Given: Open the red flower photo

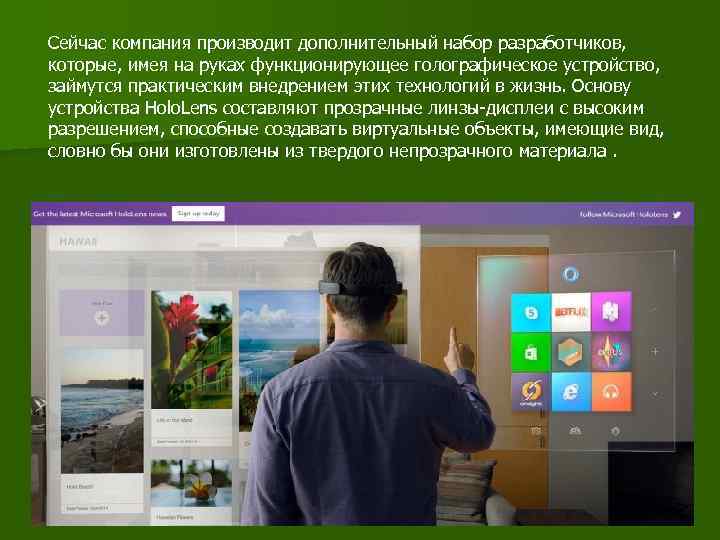Looking at the screenshot, I should [192, 349].
